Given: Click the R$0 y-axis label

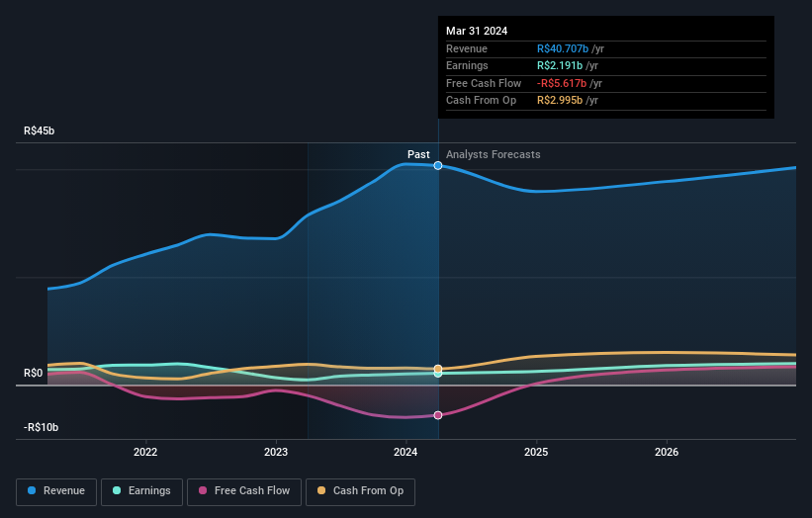Looking at the screenshot, I should [x=34, y=373].
